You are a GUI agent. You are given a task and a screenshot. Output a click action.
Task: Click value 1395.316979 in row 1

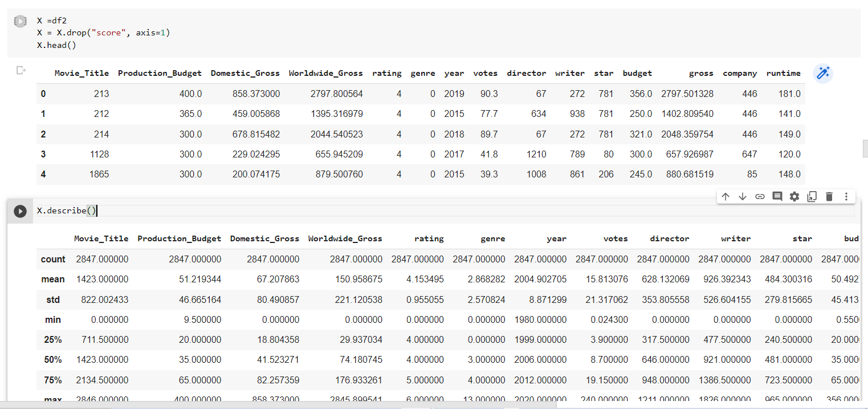pyautogui.click(x=336, y=114)
